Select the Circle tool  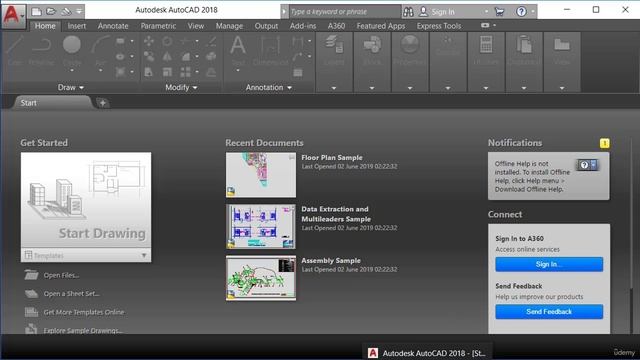[72, 51]
